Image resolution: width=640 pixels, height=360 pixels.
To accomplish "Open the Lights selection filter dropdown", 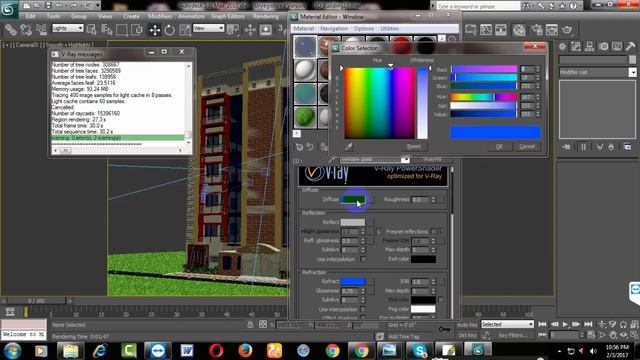I will click(x=67, y=28).
